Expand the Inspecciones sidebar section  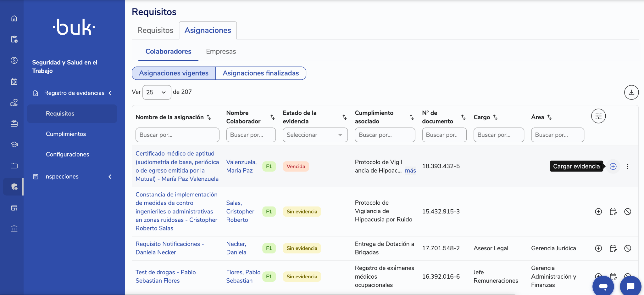pos(72,177)
